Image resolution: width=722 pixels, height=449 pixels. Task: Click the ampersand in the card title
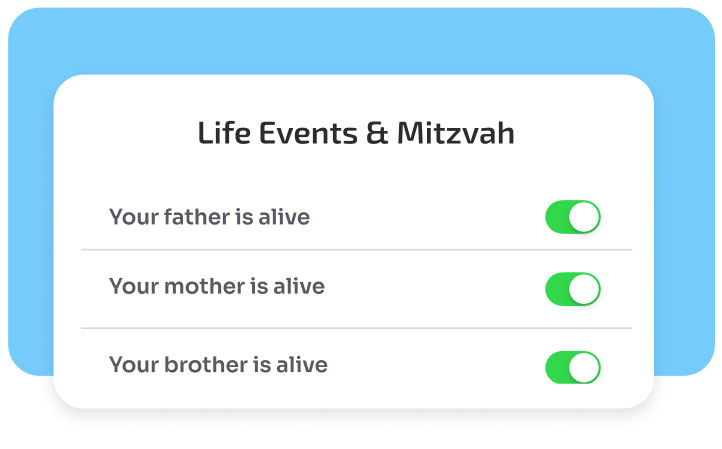point(377,134)
